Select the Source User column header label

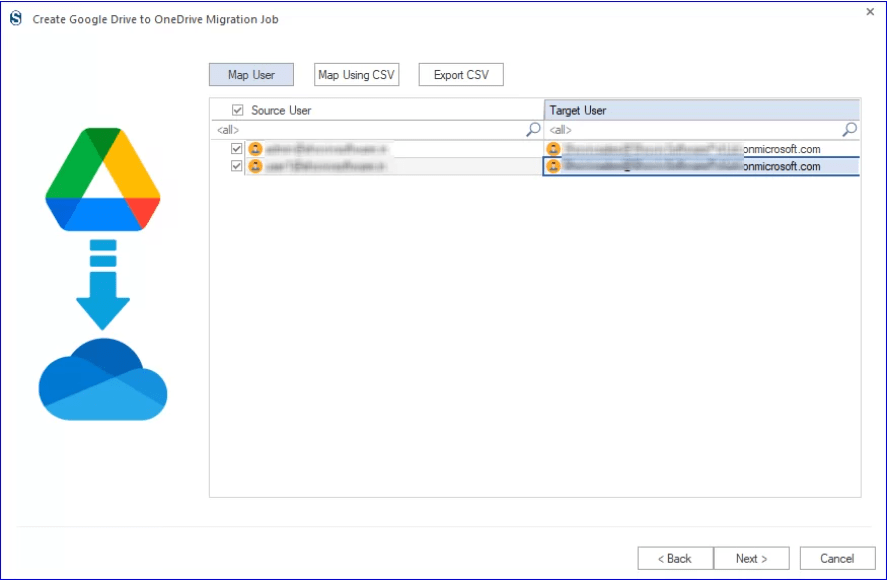[281, 110]
